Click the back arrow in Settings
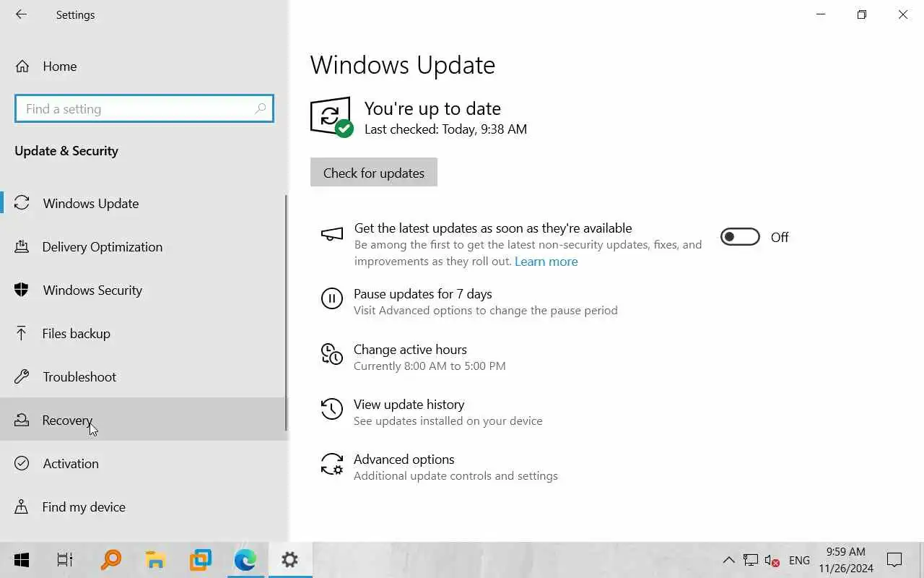The width and height of the screenshot is (924, 578). coord(21,14)
